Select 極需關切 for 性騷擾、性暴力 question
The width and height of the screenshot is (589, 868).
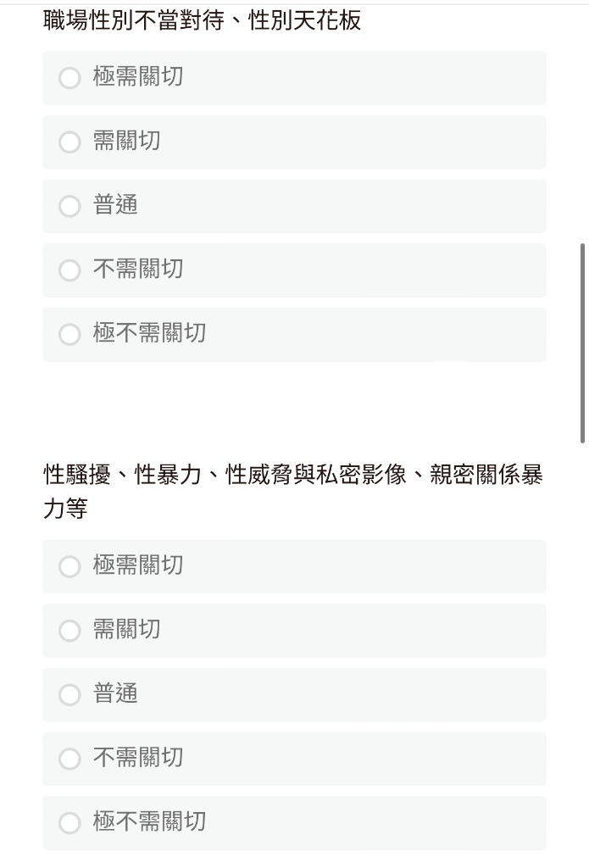pyautogui.click(x=295, y=566)
